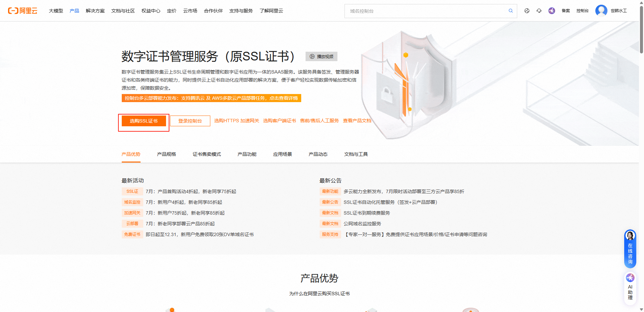Open the 了解阿里云 menu
This screenshot has width=644, height=312.
(x=271, y=11)
